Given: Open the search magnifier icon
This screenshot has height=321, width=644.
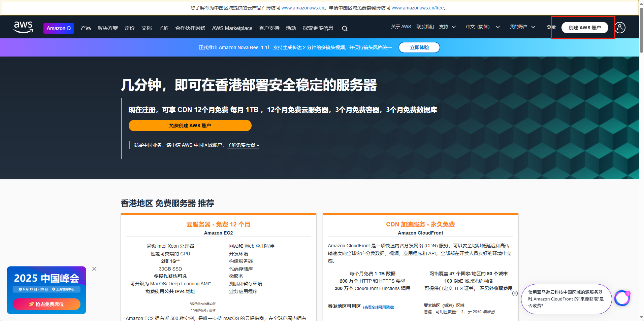Looking at the screenshot, I should (345, 29).
